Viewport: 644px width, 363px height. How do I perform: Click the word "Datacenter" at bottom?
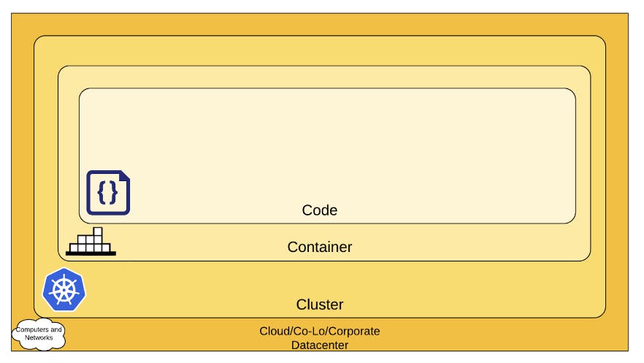click(x=319, y=345)
